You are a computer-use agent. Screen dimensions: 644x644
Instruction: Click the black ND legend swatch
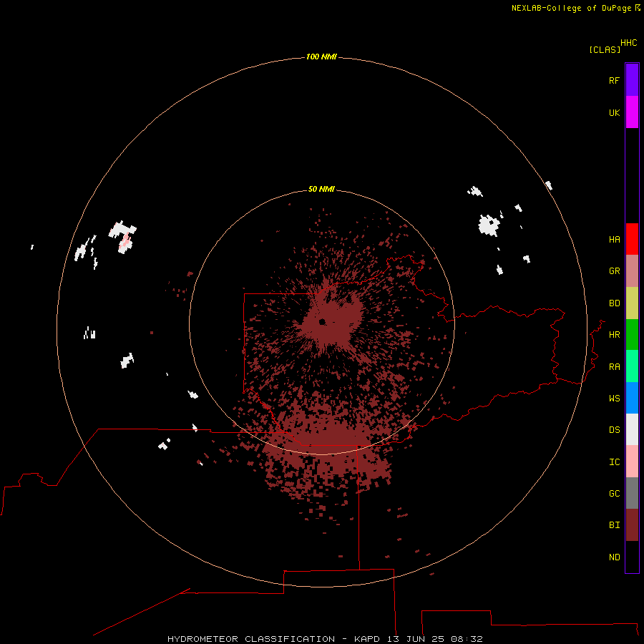click(x=632, y=557)
